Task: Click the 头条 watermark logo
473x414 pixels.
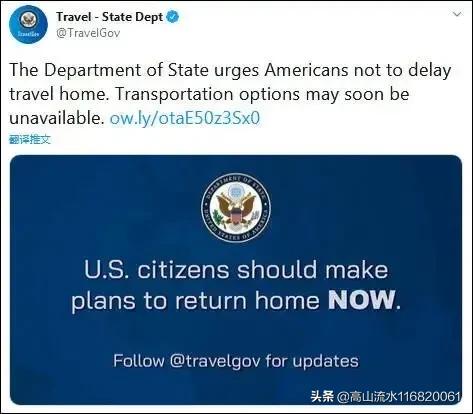Action: (x=322, y=396)
